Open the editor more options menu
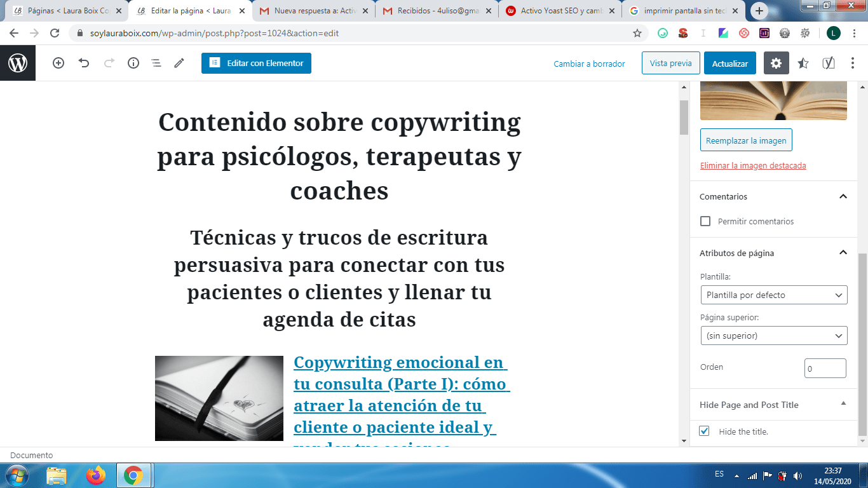This screenshot has width=868, height=488. click(851, 63)
